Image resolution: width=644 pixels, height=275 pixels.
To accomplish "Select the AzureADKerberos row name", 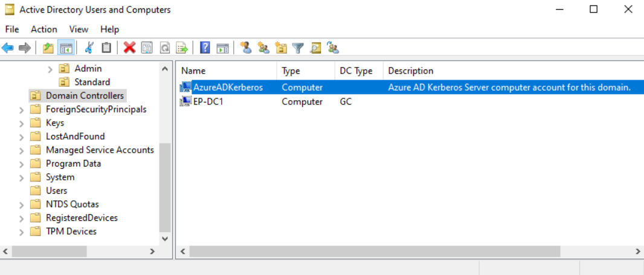I will (228, 87).
